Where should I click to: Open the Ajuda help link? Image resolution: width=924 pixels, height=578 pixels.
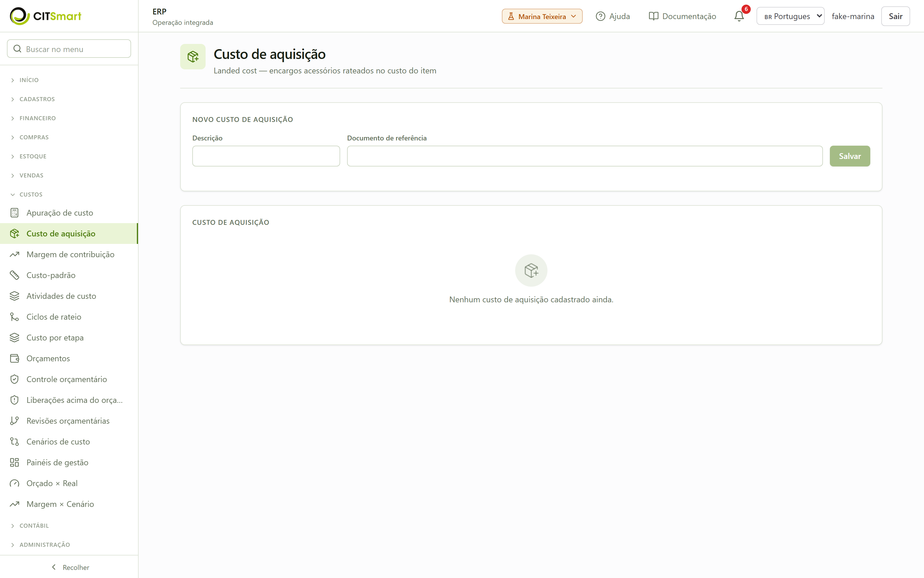[612, 16]
